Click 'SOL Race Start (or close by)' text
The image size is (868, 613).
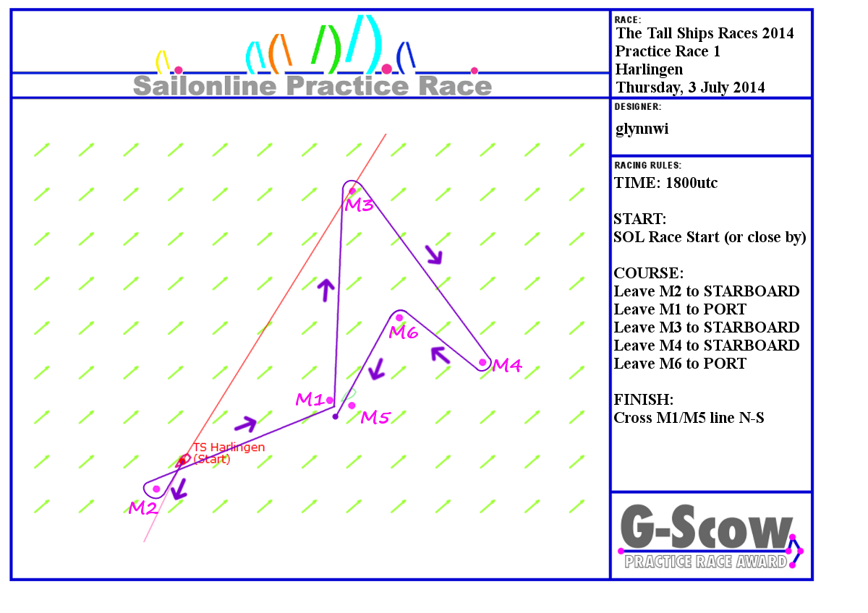pos(710,238)
